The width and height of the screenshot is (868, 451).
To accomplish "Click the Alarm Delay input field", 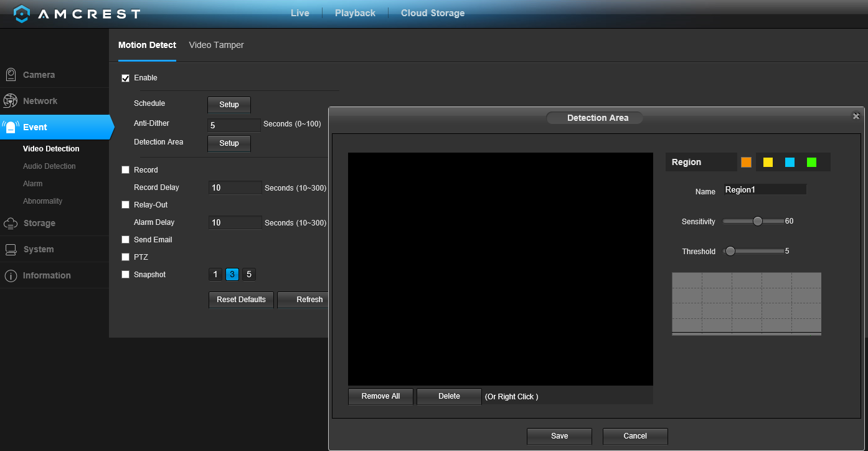I will [235, 222].
